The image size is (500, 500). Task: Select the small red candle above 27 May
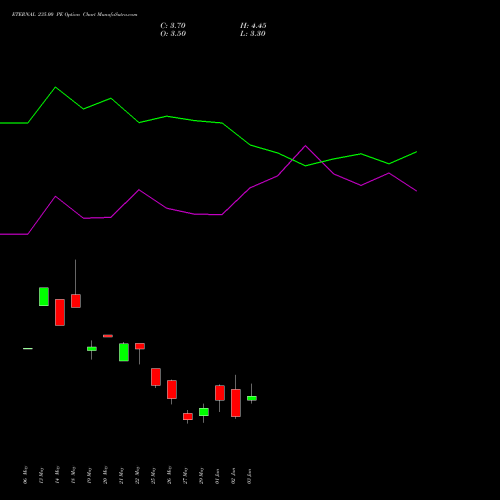point(188,416)
